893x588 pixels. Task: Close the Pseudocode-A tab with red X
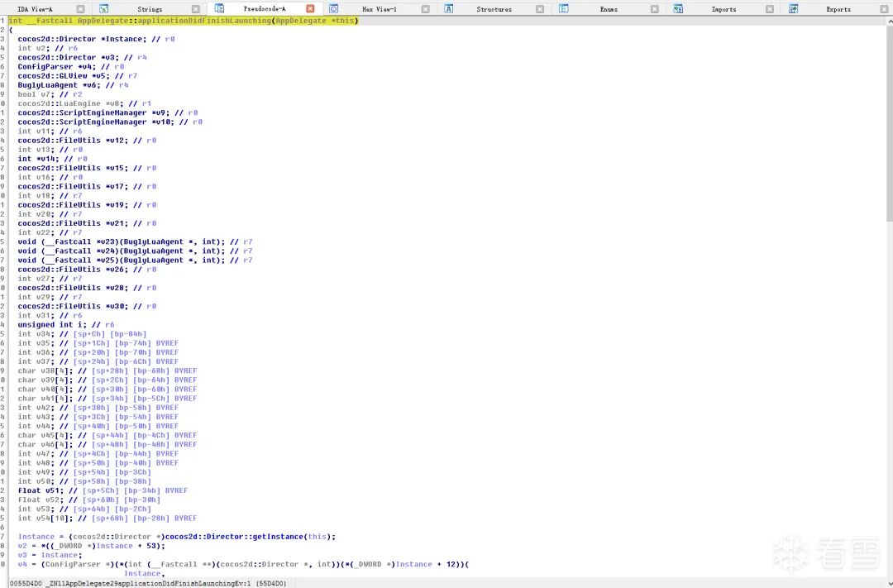pyautogui.click(x=310, y=9)
